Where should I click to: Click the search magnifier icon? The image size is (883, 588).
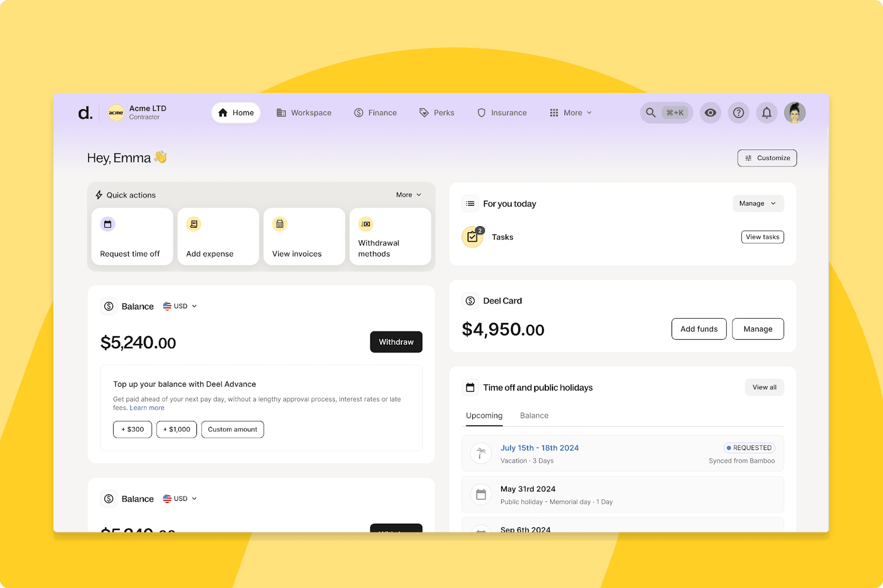pos(651,113)
